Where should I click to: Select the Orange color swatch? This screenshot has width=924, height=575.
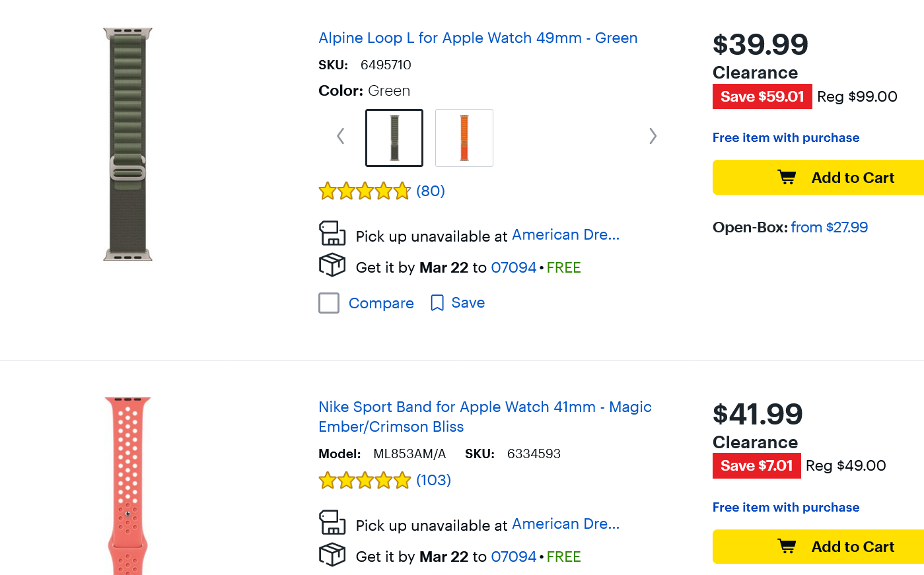464,138
